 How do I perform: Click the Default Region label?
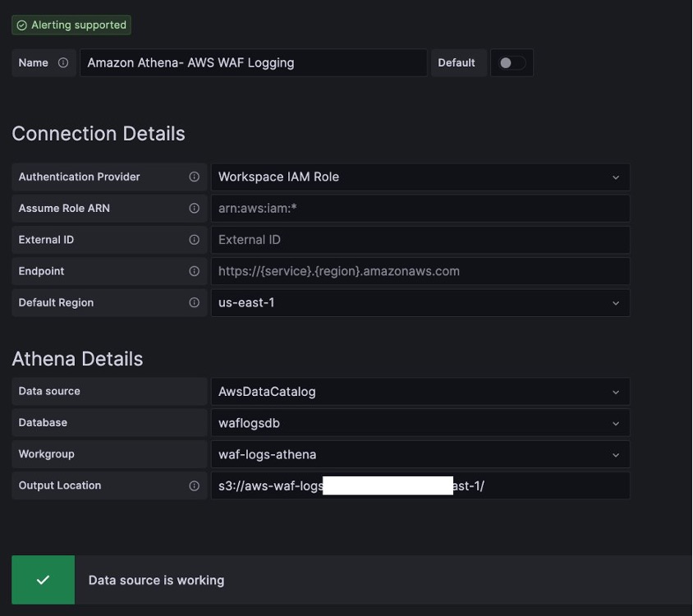pyautogui.click(x=56, y=302)
